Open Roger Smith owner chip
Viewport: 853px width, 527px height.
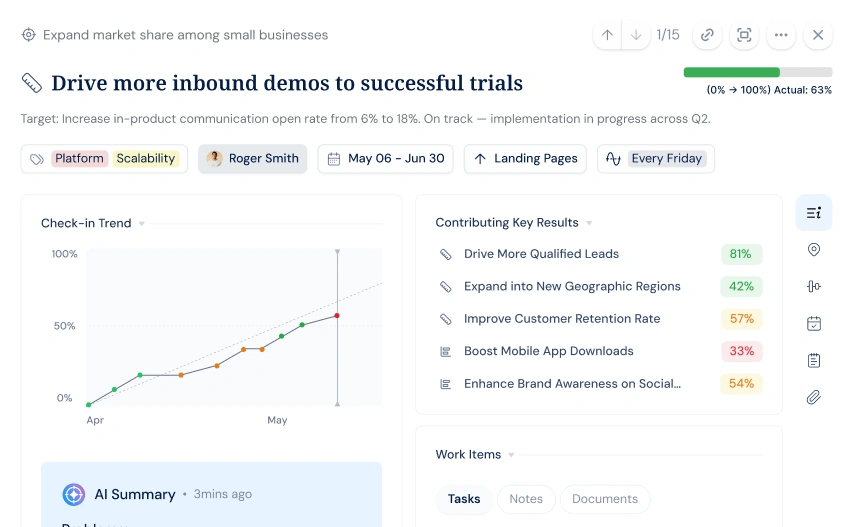tap(253, 158)
